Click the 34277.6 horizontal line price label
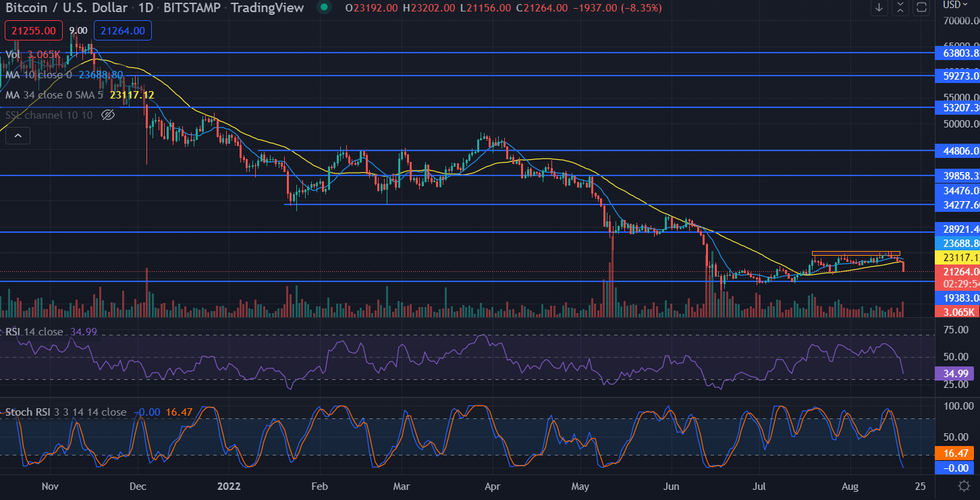Viewport: 980px width, 500px height. pyautogui.click(x=957, y=204)
